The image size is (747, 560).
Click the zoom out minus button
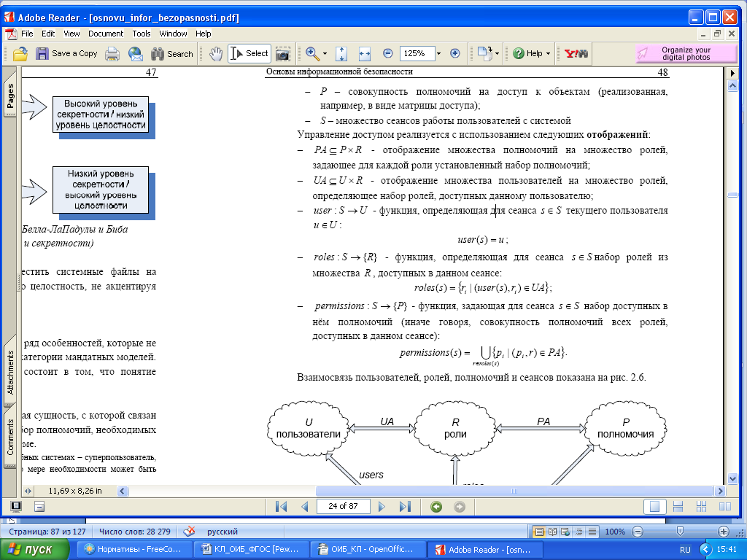coord(388,53)
